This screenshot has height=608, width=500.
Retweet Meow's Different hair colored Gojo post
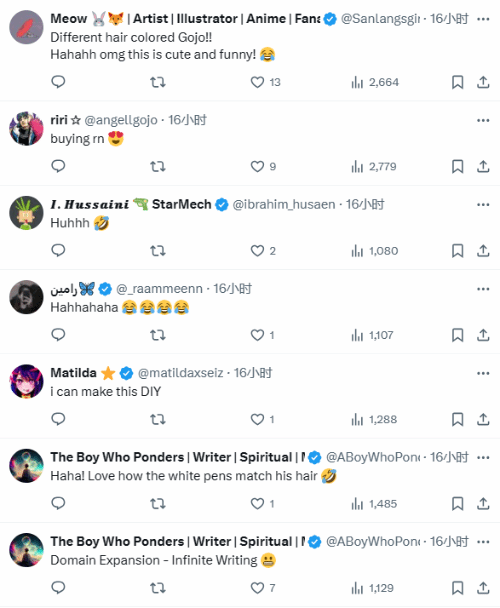click(x=158, y=82)
